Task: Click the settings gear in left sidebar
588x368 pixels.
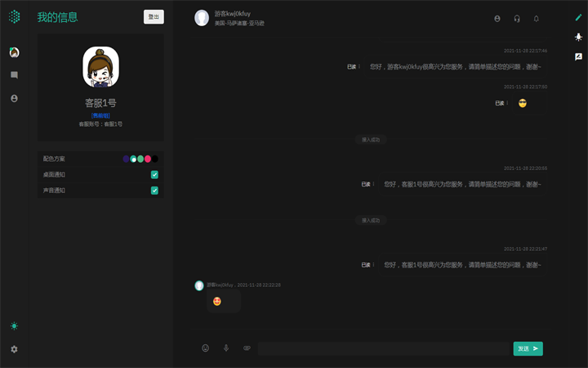Action: coord(14,349)
